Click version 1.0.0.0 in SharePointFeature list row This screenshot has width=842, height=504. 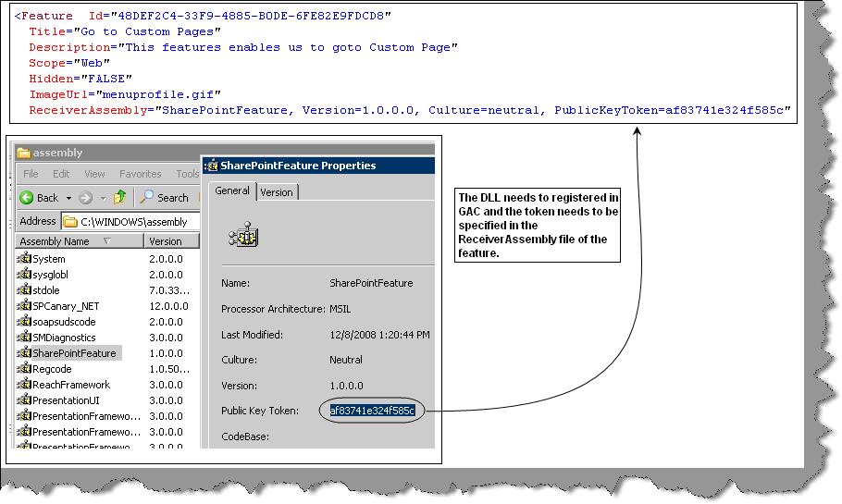[166, 353]
